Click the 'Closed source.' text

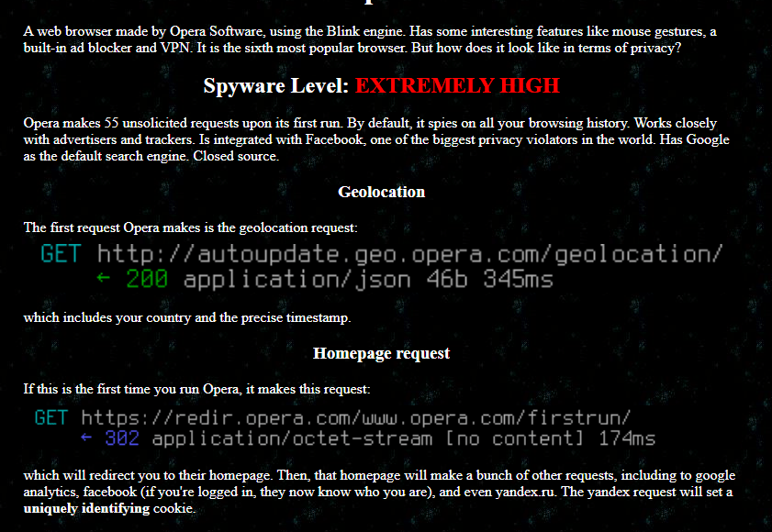[x=236, y=156]
